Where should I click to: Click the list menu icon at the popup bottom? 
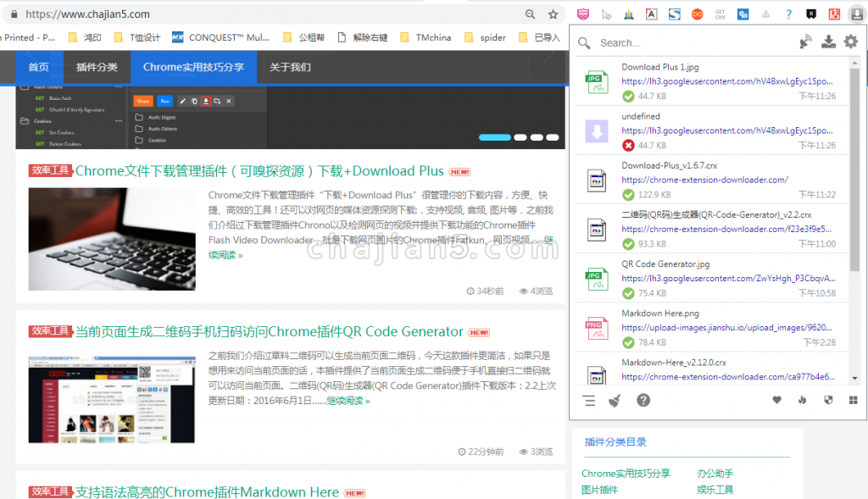[x=589, y=401]
